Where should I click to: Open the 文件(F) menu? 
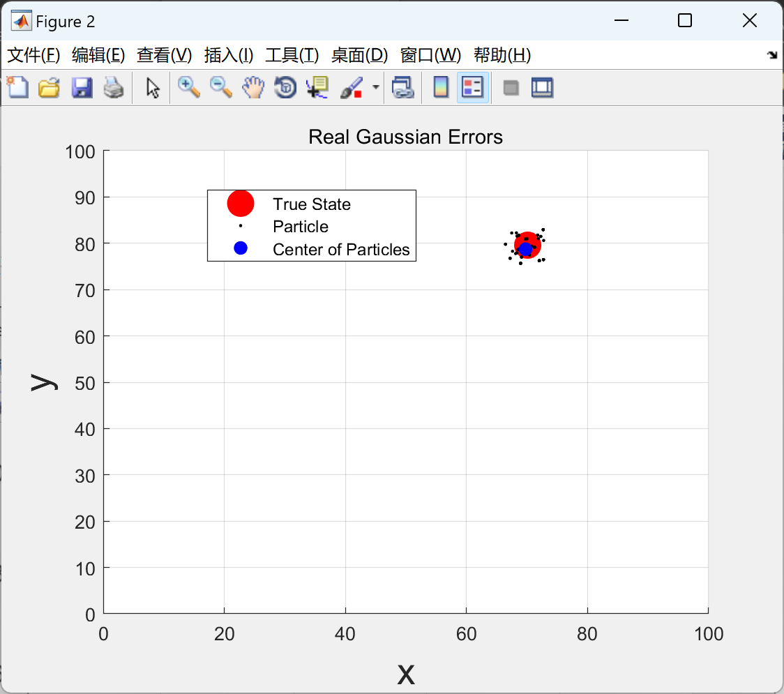(34, 55)
